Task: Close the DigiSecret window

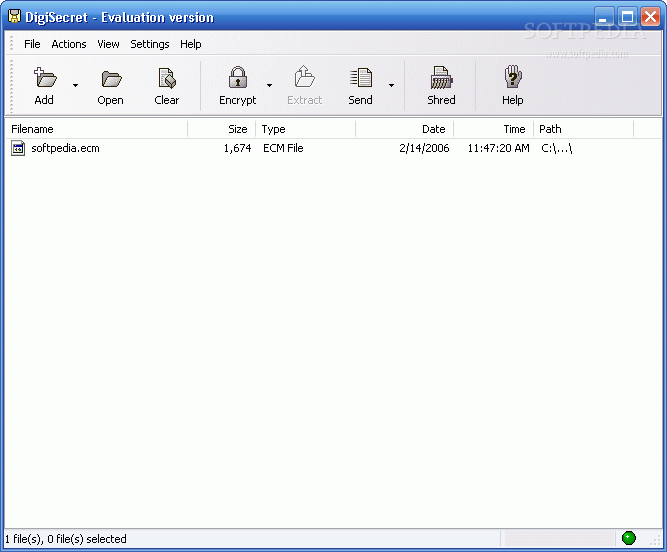Action: [650, 17]
